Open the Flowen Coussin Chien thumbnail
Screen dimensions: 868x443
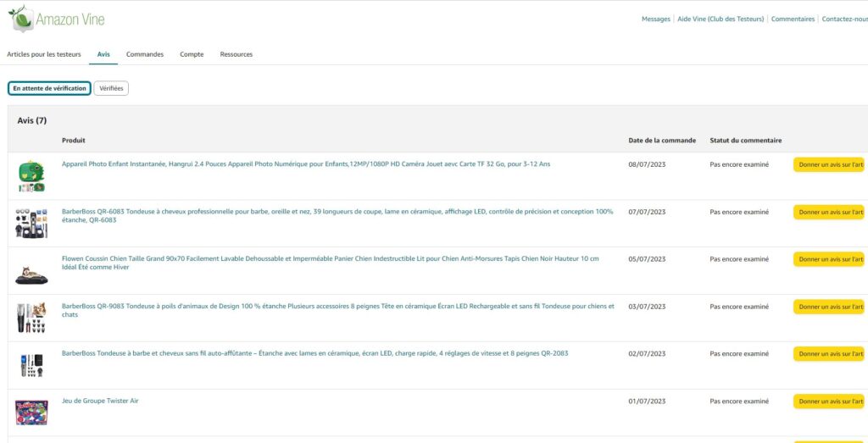coord(31,275)
